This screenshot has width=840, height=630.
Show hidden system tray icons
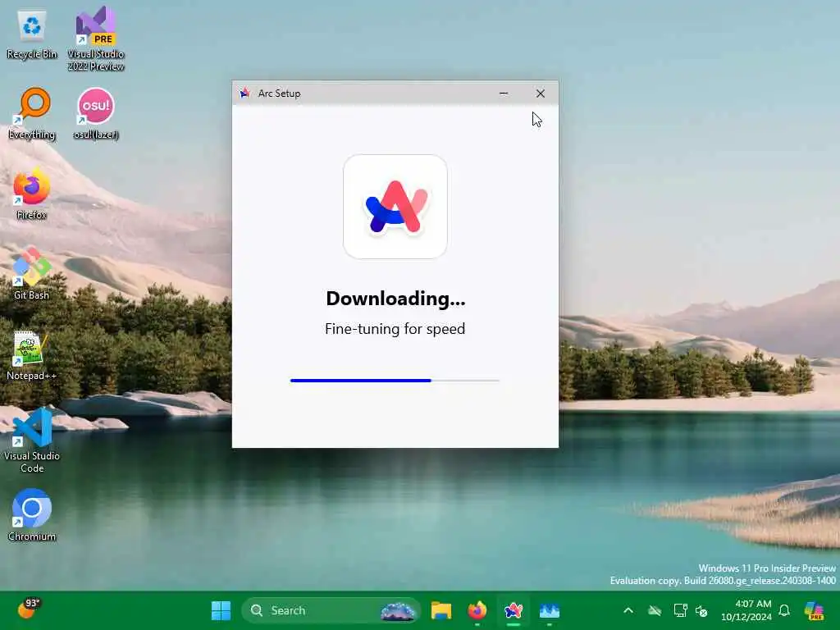[x=628, y=610]
